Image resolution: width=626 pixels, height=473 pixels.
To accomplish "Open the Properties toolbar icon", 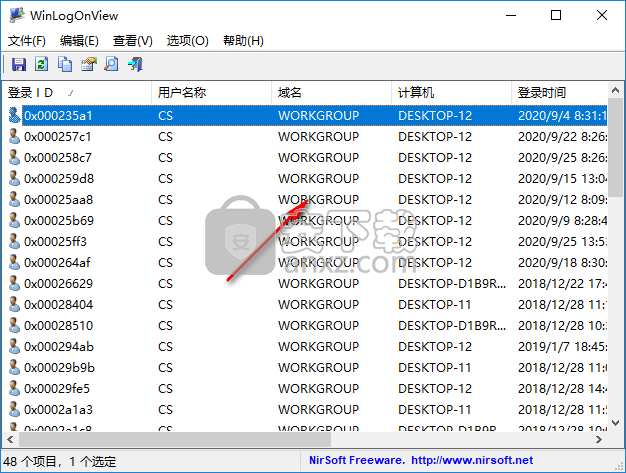I will 89,64.
